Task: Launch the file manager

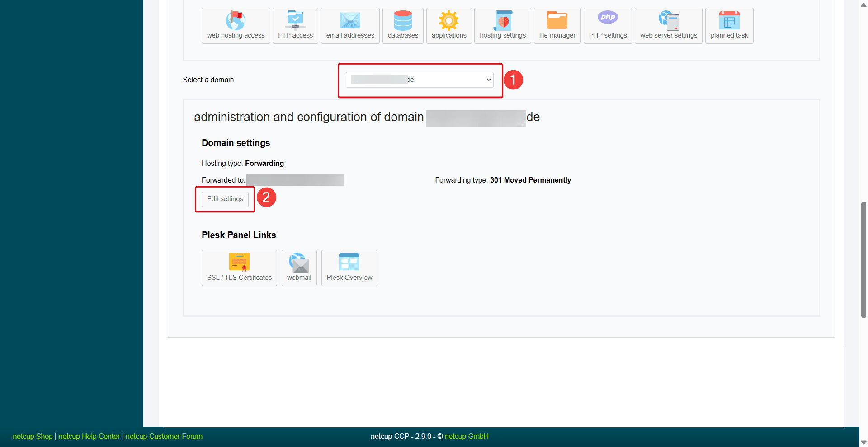Action: tap(557, 25)
